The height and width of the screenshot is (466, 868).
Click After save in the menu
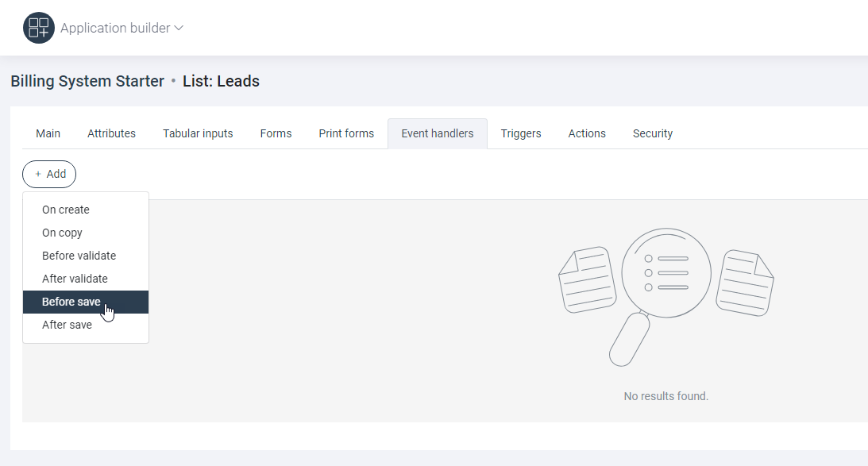pyautogui.click(x=67, y=325)
